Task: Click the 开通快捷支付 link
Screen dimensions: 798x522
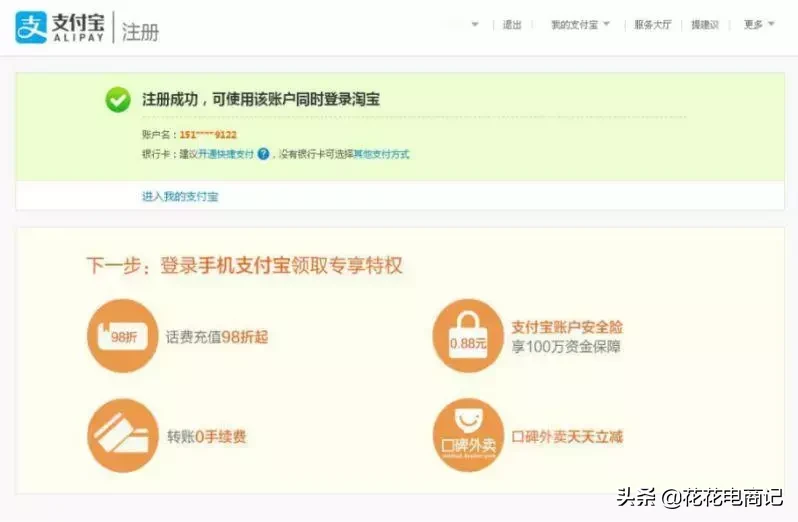Action: pos(225,154)
